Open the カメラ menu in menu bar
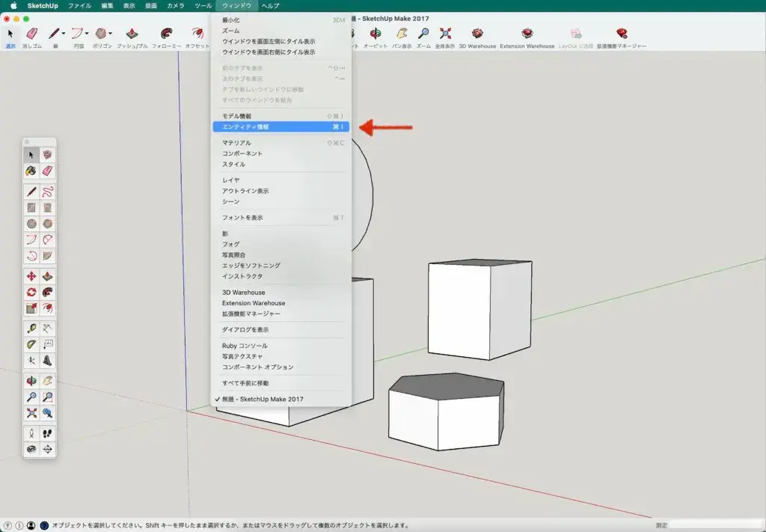The height and width of the screenshot is (532, 766). click(175, 6)
